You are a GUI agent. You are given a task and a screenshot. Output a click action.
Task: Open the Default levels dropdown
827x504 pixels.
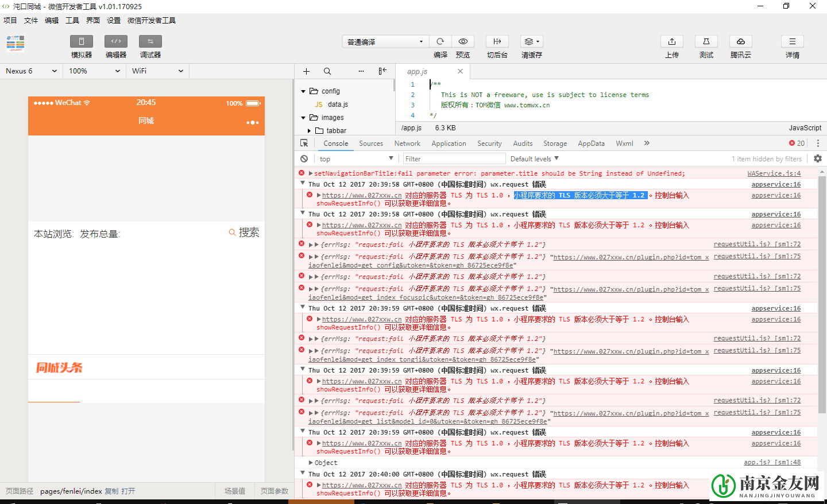[x=534, y=159]
